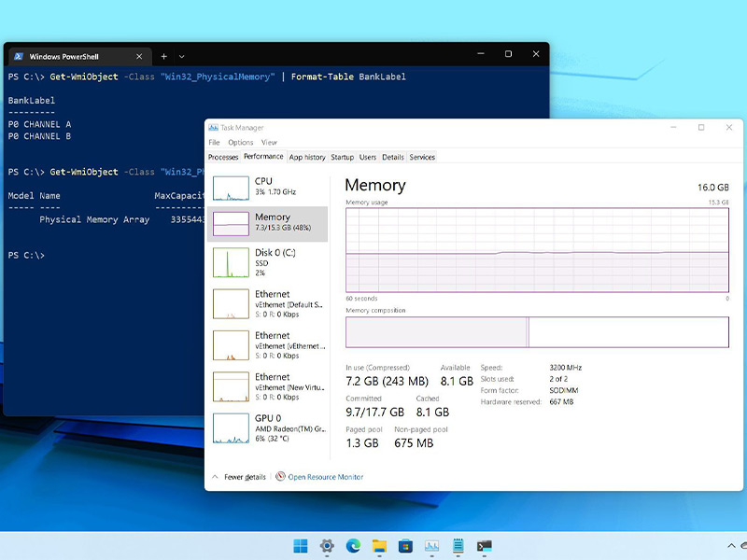The width and height of the screenshot is (747, 560).
Task: Open File Explorer from the taskbar
Action: (x=379, y=546)
